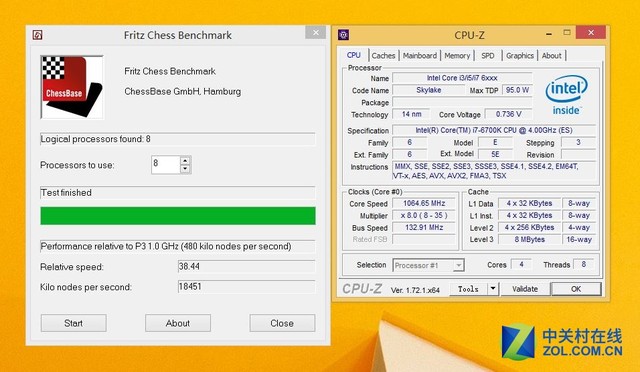Viewport: 640px width, 372px height.
Task: Click the Kilo nodes per second value 18451
Action: (247, 287)
